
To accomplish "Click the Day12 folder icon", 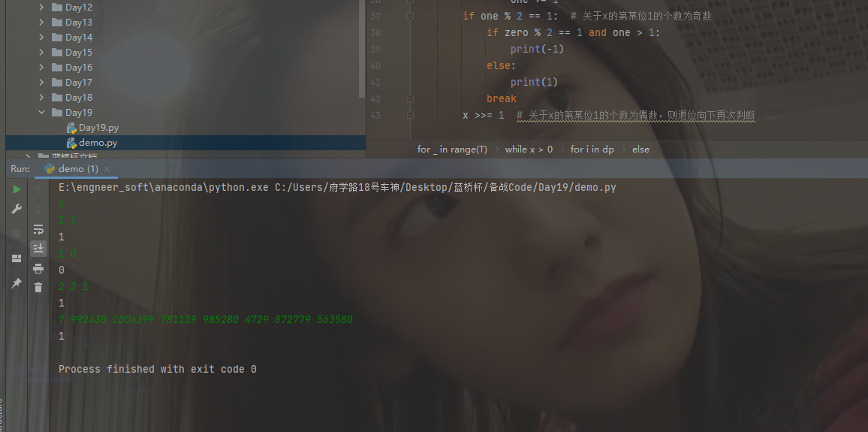I will pyautogui.click(x=57, y=8).
